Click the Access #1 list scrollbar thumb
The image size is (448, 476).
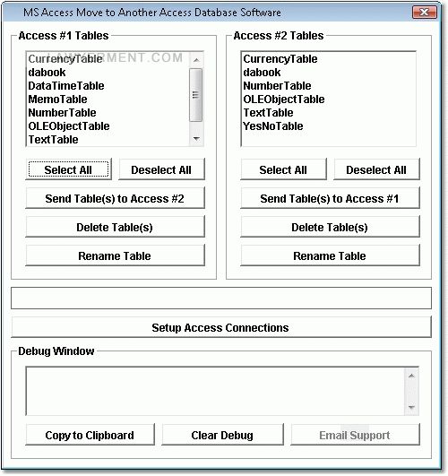click(x=195, y=95)
